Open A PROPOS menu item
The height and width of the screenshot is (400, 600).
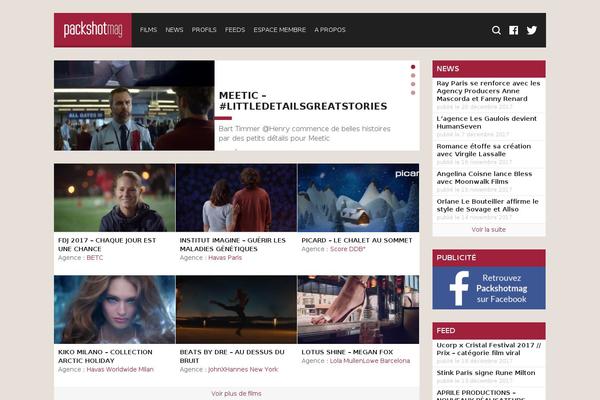(330, 30)
